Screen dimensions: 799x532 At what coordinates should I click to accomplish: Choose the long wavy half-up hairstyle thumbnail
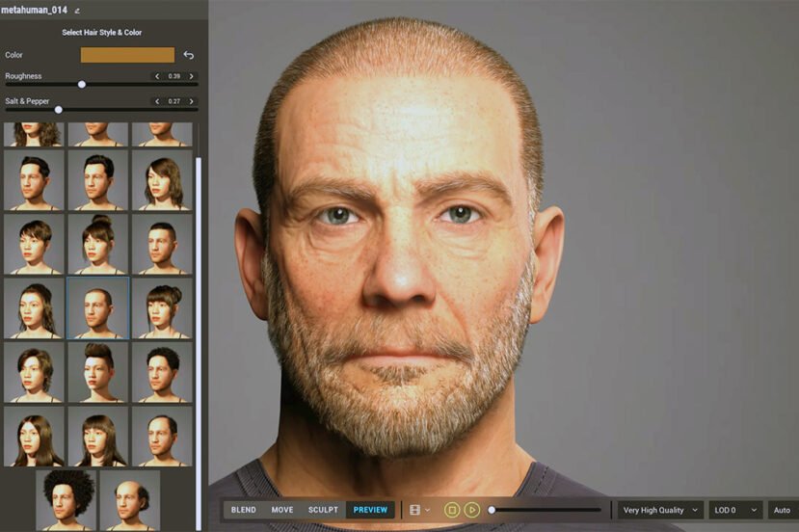point(34,308)
